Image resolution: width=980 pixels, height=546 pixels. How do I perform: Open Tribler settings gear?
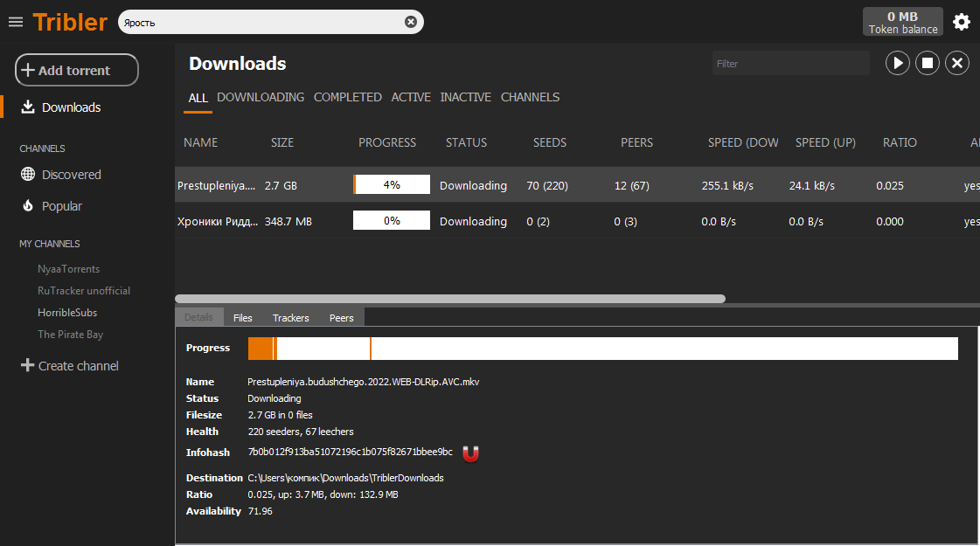point(962,23)
